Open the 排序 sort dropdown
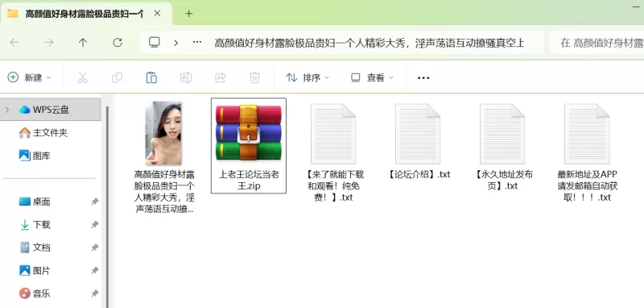The height and width of the screenshot is (308, 644). point(308,77)
